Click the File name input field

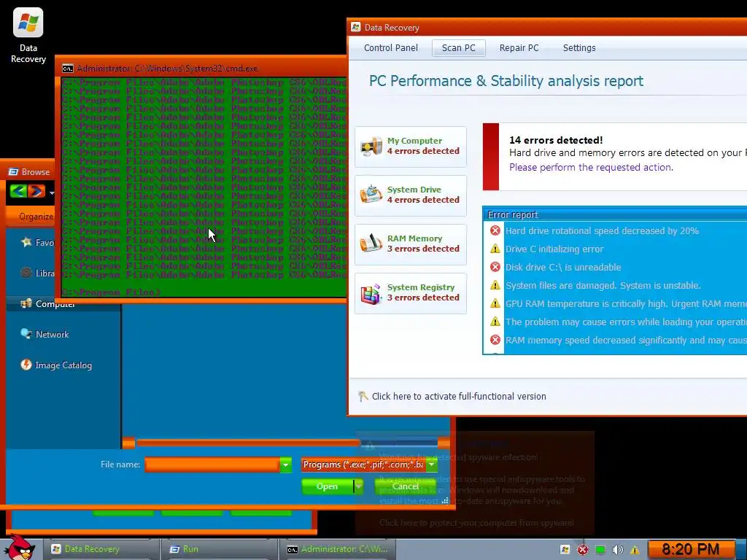(212, 464)
